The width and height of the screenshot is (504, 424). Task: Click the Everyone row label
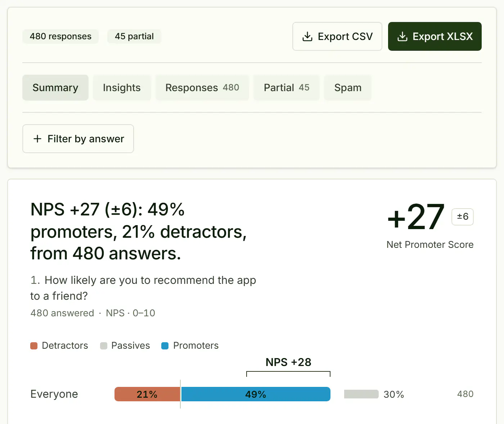pos(54,394)
